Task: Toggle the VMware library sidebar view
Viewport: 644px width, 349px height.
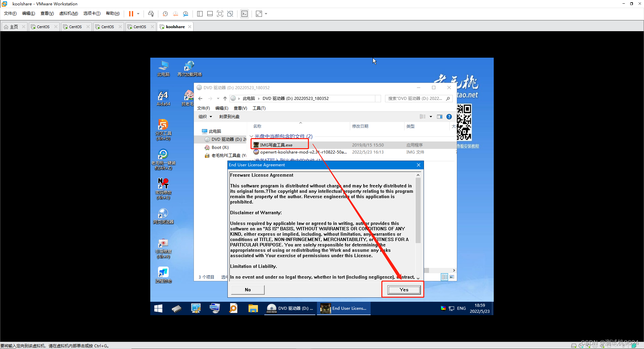Action: click(x=200, y=14)
